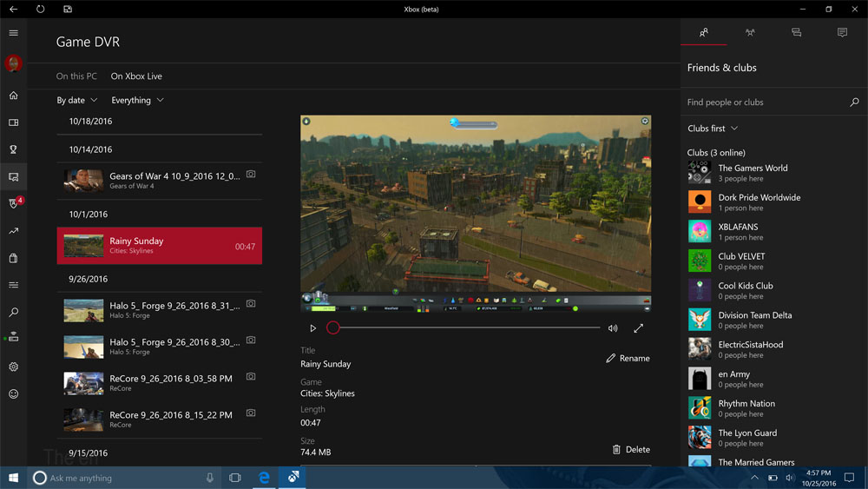Switch to the On this PC tab
Screen dimensions: 868x489
[x=76, y=76]
